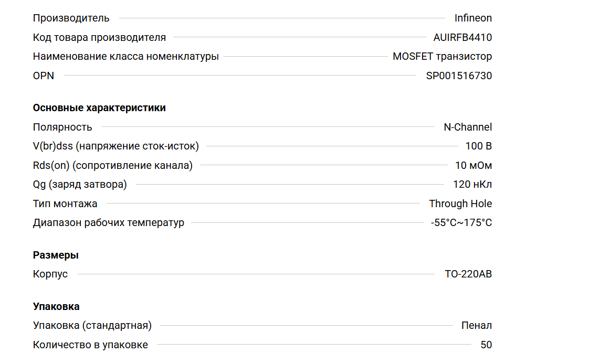Click the Infineon manufacturer value
The image size is (590, 364).
(x=473, y=18)
